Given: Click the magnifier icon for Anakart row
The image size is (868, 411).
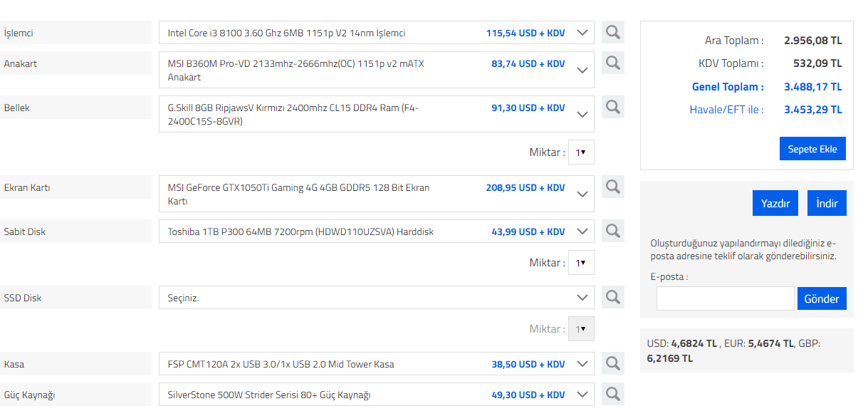Looking at the screenshot, I should tap(613, 63).
